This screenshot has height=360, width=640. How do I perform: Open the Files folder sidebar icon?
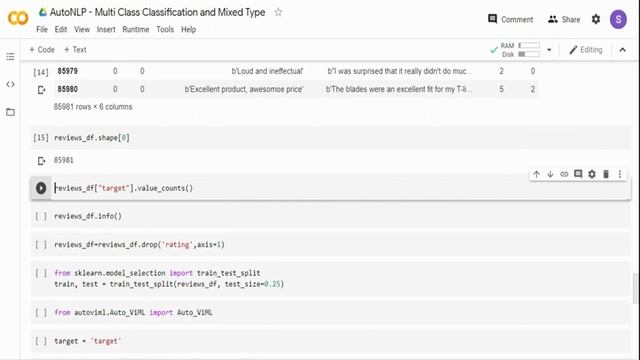(x=10, y=112)
